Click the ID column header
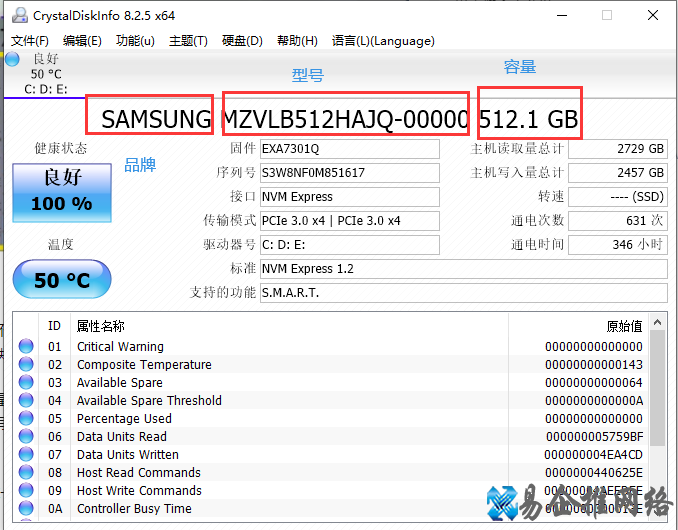The height and width of the screenshot is (530, 678). pos(54,326)
